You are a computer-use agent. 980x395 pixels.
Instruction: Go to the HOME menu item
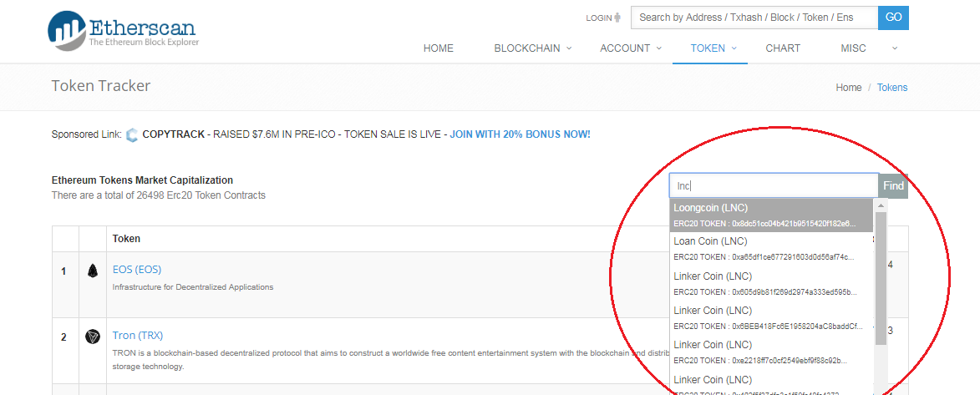point(438,48)
